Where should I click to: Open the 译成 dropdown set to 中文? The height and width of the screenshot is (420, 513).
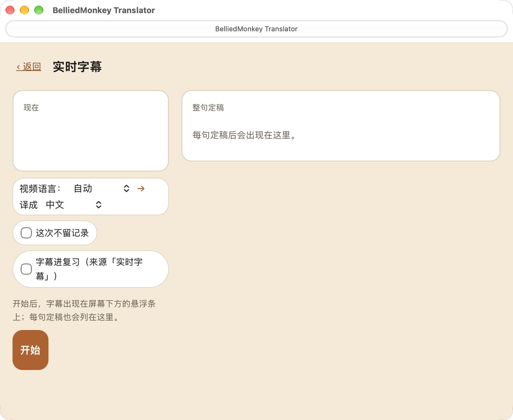click(73, 205)
